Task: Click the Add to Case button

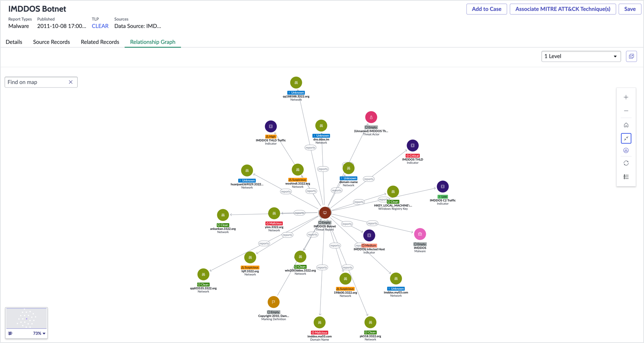Action: click(x=487, y=9)
